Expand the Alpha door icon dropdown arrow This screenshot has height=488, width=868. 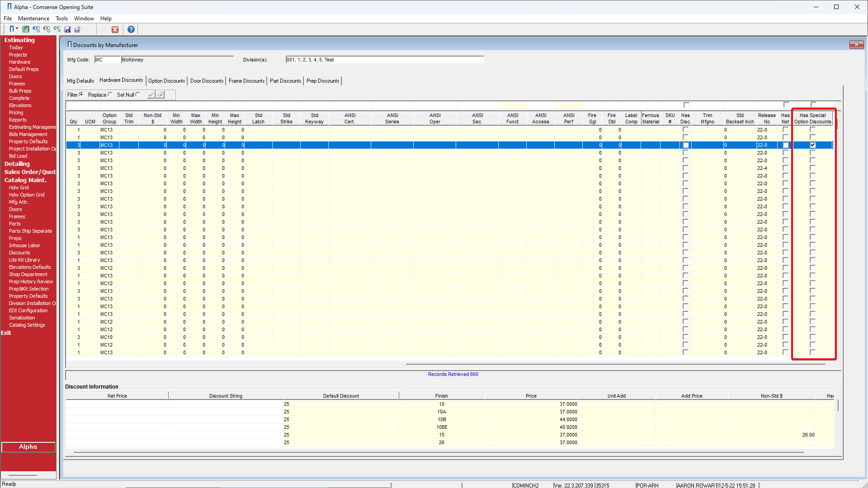coord(17,29)
